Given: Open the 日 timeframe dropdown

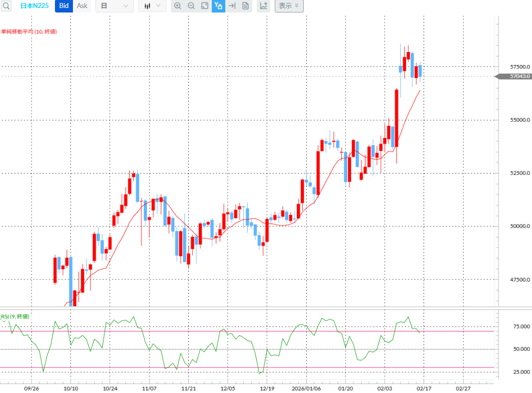Looking at the screenshot, I should point(115,6).
